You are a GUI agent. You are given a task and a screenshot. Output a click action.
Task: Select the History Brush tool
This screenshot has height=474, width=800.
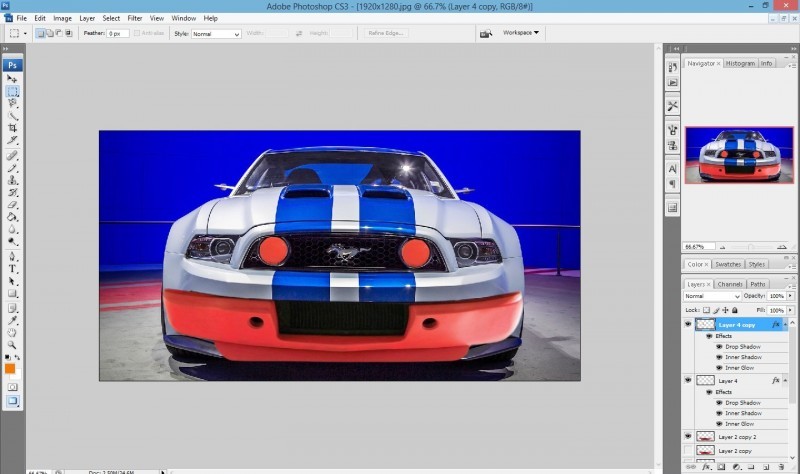[x=12, y=192]
